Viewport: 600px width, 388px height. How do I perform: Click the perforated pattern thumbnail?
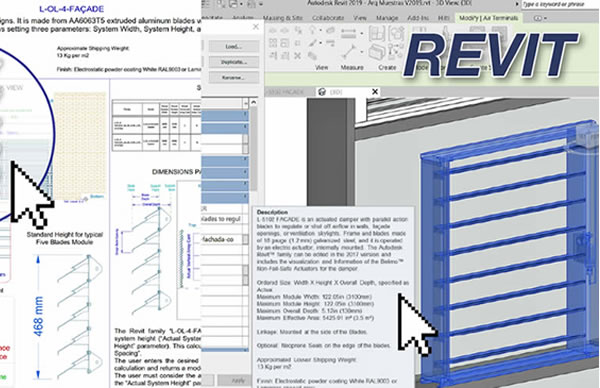pos(80,146)
